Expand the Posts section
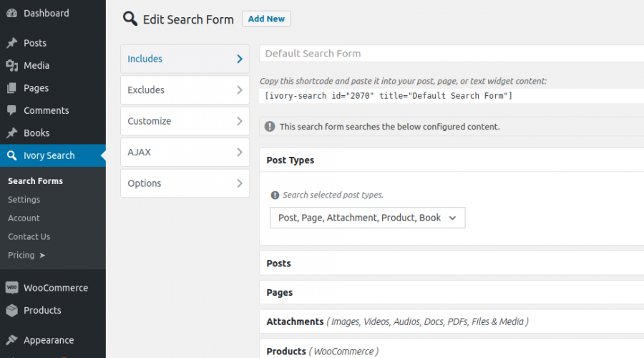Image resolution: width=644 pixels, height=358 pixels. coord(452,263)
